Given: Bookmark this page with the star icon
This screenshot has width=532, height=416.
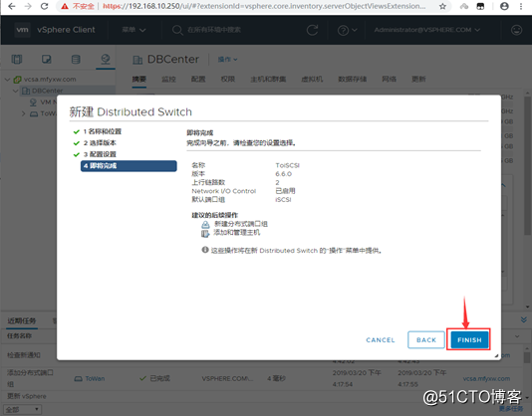Looking at the screenshot, I should click(442, 6).
